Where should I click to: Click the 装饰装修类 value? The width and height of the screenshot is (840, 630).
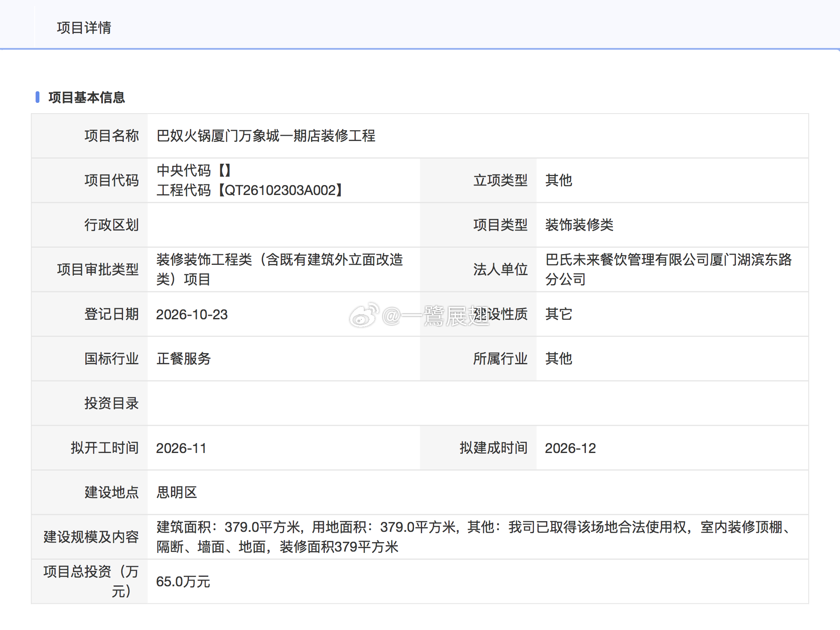tap(579, 225)
